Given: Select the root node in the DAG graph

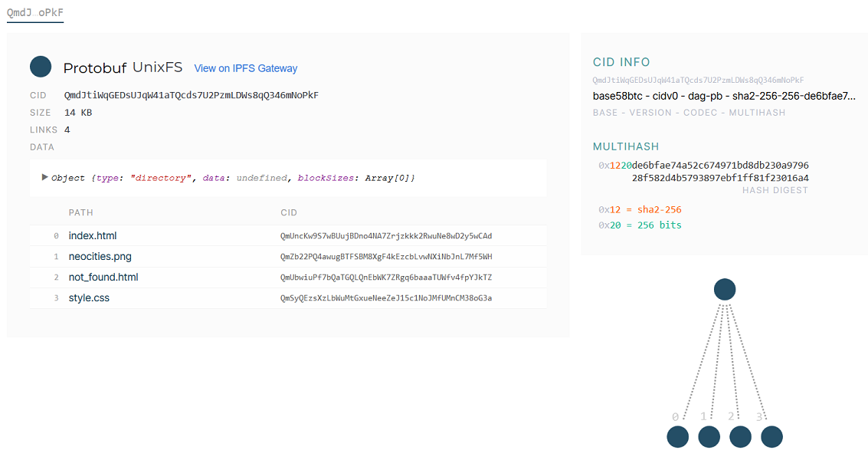Looking at the screenshot, I should pyautogui.click(x=725, y=289).
